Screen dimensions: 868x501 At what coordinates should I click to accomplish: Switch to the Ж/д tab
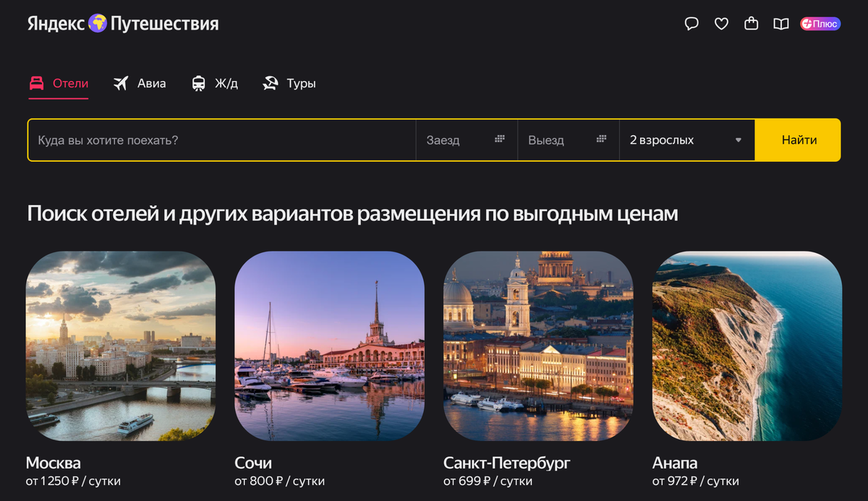[214, 83]
